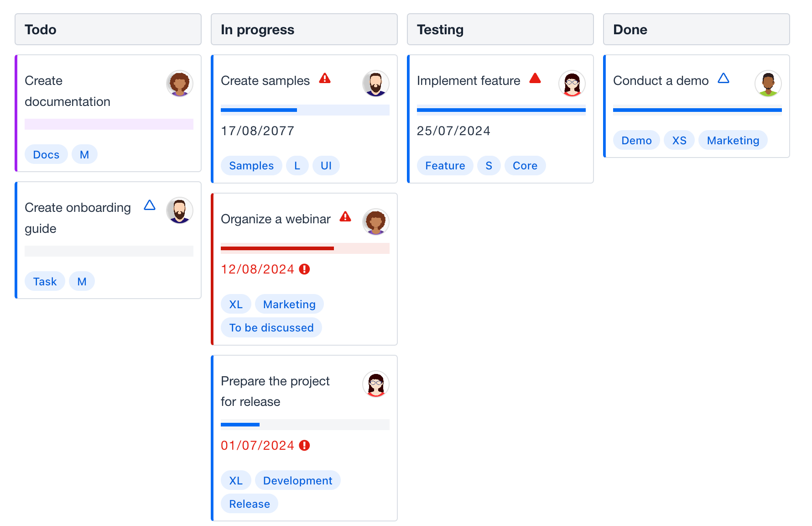Viewport: 812px width, 526px height.
Task: Click the error icon next to 01/07/2024
Action: coord(304,445)
